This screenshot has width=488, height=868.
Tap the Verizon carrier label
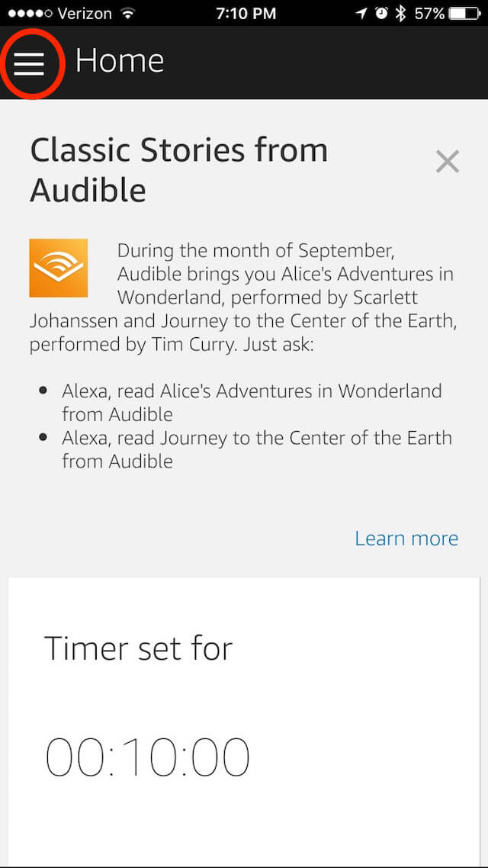tap(85, 13)
